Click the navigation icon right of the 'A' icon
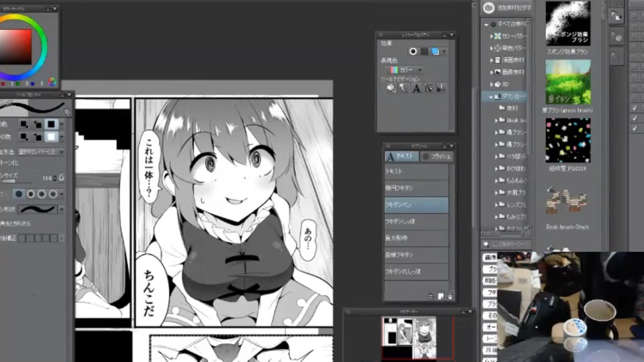 coord(429,88)
